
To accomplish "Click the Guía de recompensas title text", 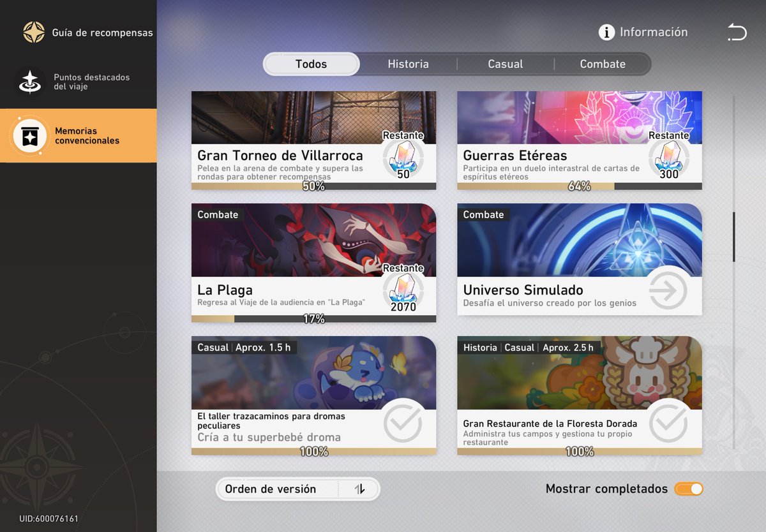I will point(102,32).
